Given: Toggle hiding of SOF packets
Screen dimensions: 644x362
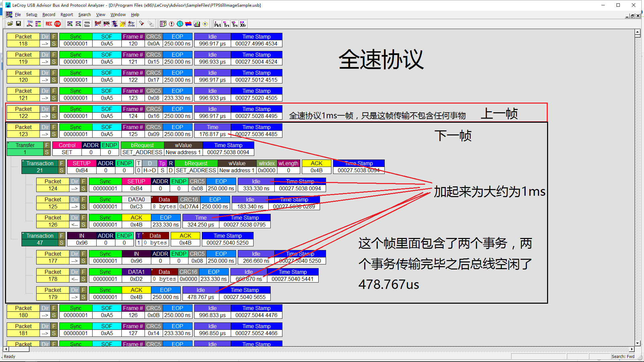Looking at the screenshot, I should (x=98, y=23).
